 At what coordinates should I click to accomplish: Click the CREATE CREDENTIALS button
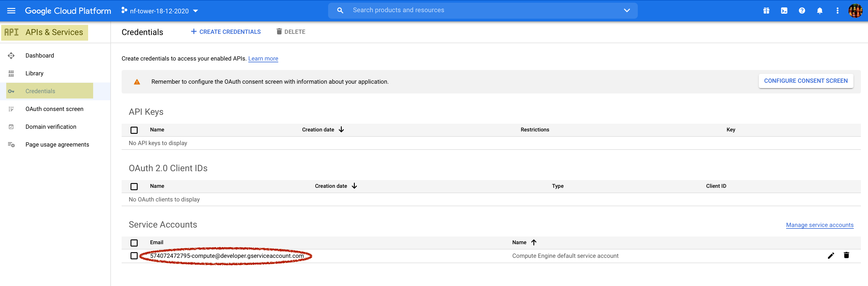[x=226, y=32]
